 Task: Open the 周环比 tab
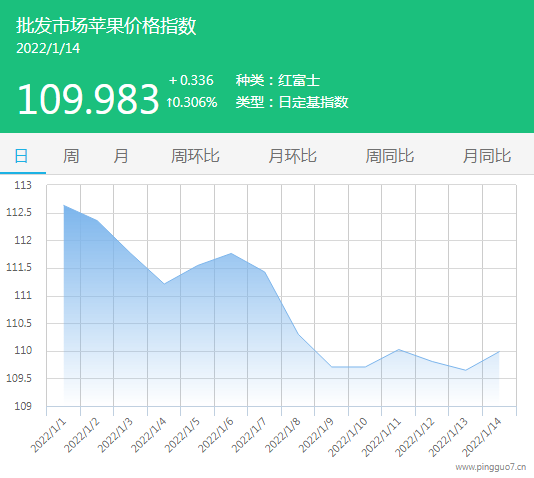(x=195, y=156)
